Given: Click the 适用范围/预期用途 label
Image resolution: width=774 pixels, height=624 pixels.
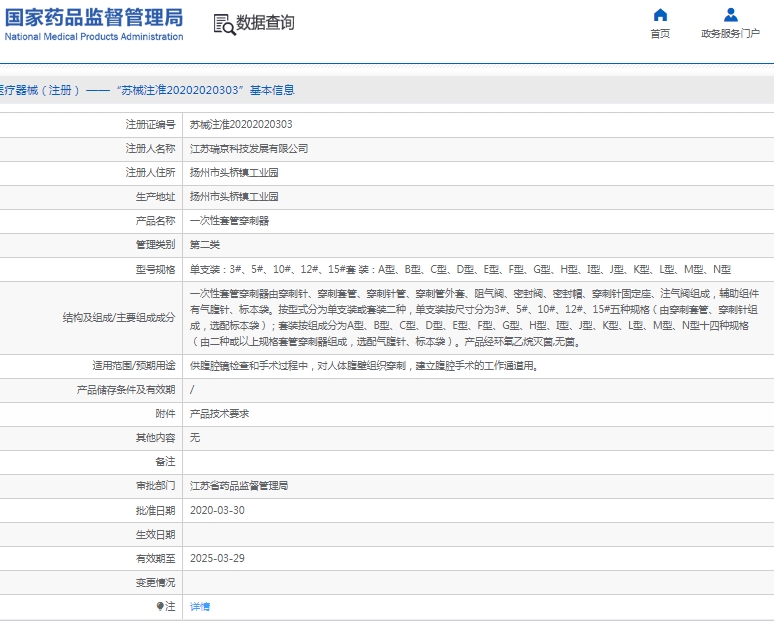Looking at the screenshot, I should (134, 366).
